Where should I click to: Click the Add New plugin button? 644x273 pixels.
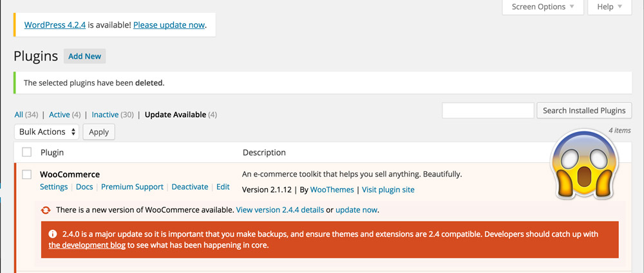tap(84, 56)
